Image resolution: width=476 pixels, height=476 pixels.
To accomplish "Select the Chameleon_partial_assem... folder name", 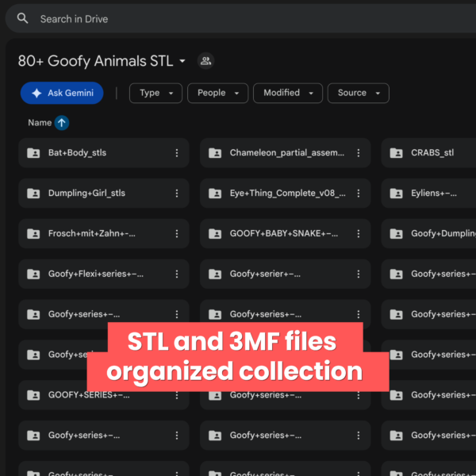I will (x=287, y=152).
